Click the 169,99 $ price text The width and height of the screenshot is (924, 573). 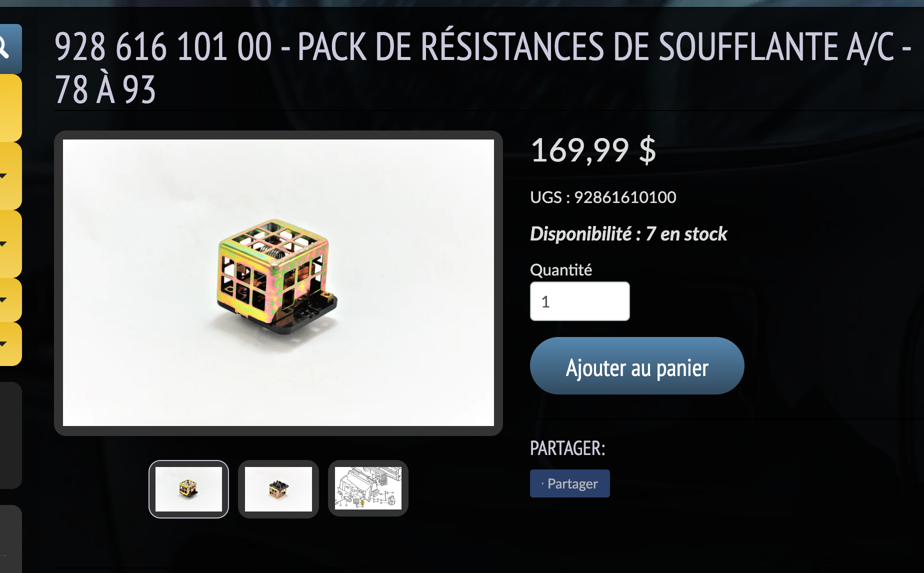point(593,150)
